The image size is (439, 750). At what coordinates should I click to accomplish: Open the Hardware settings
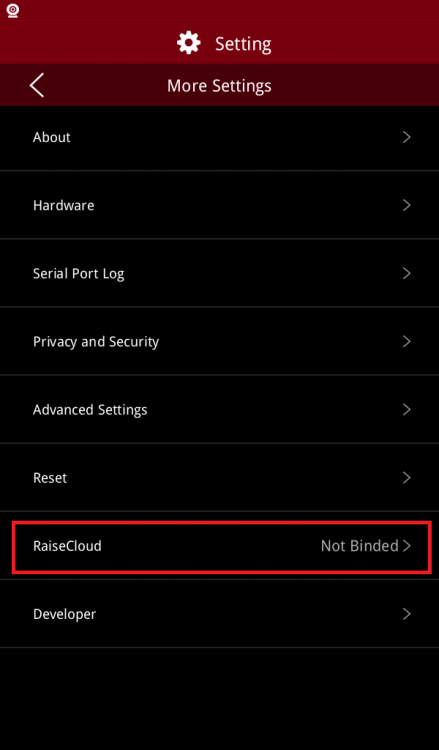220,205
